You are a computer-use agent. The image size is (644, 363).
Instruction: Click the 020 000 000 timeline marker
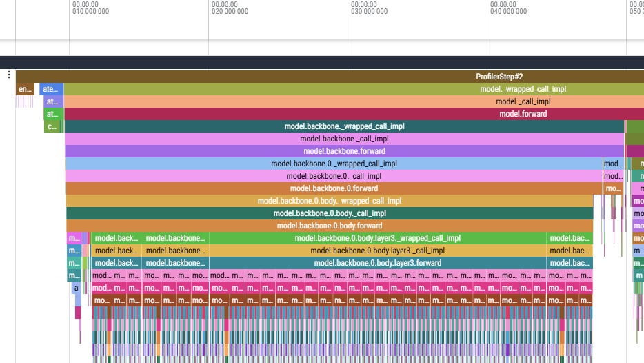click(x=230, y=11)
